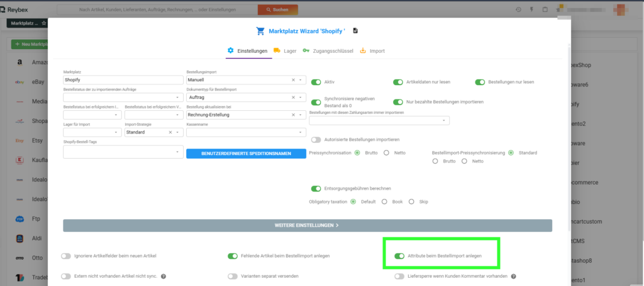
Task: Click the Marktplatz tab behind the dialog
Action: coord(27,23)
